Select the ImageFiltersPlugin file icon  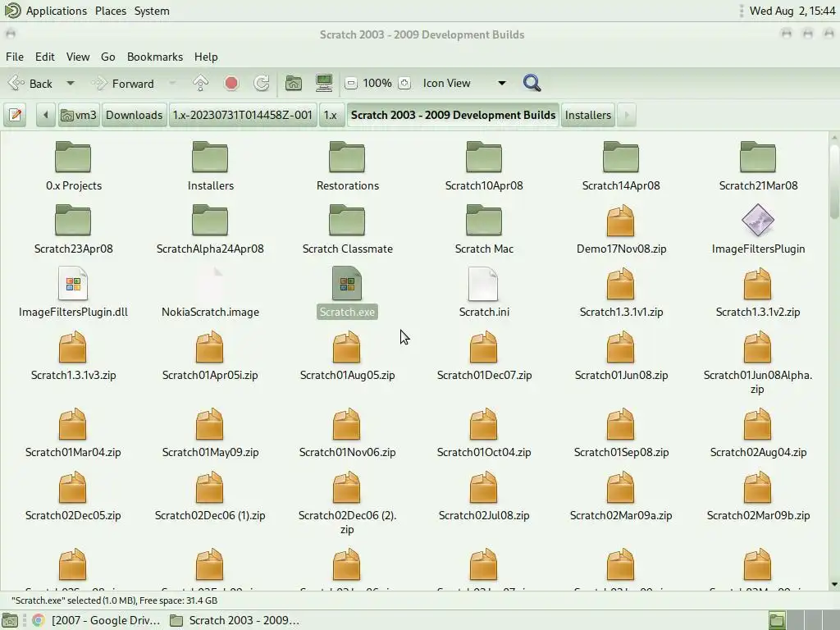click(758, 221)
